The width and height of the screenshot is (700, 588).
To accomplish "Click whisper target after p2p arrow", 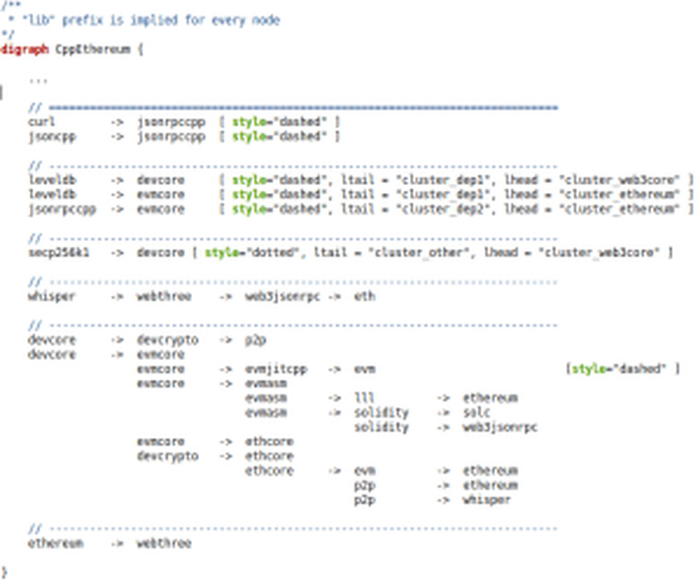I will 487,499.
